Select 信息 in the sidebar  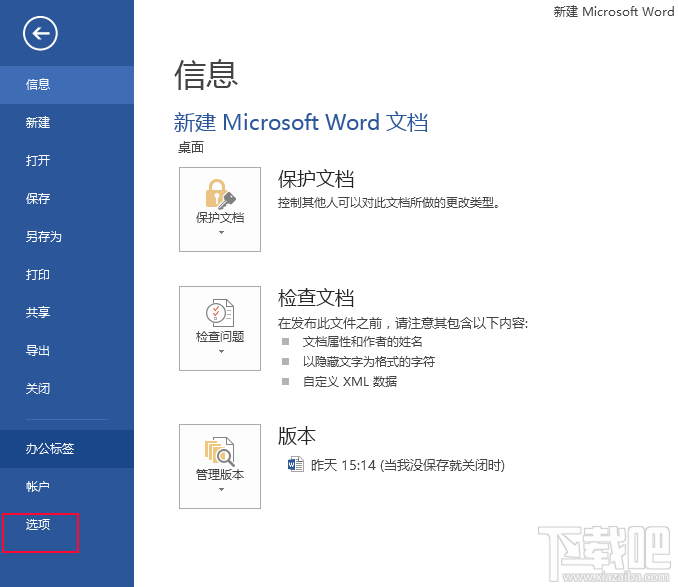(x=67, y=85)
